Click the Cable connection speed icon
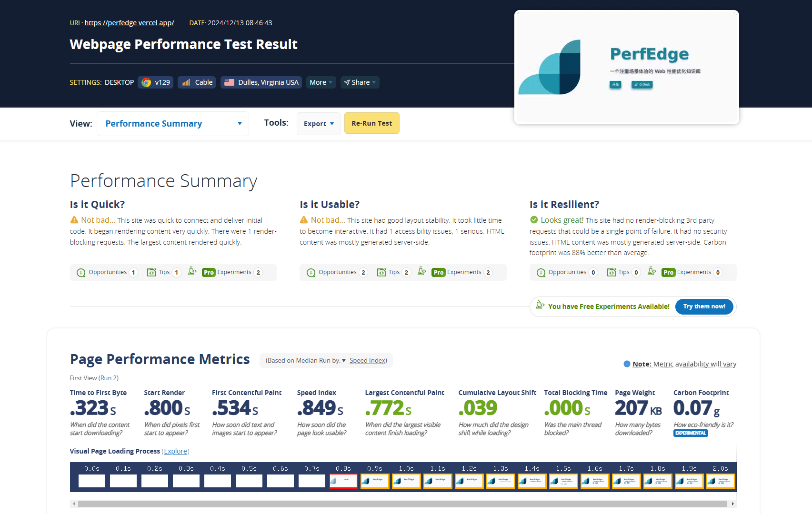Viewport: 812px width, 514px height. (x=185, y=82)
